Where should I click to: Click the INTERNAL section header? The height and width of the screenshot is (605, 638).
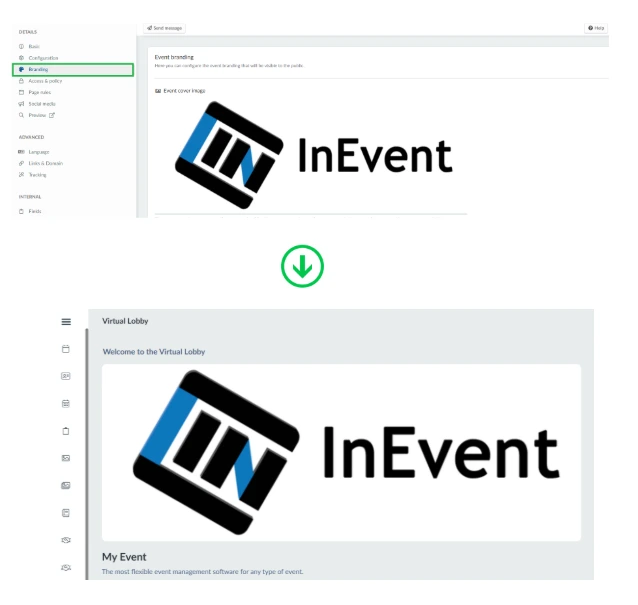coord(30,197)
